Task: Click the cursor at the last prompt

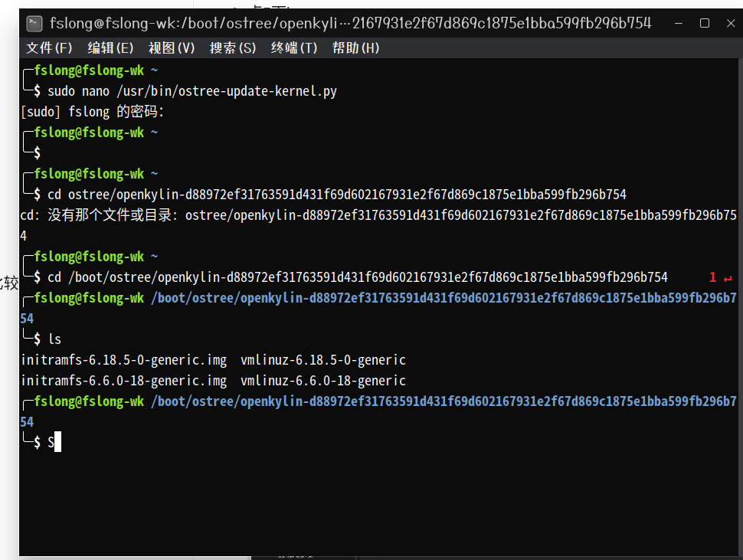Action: click(57, 442)
